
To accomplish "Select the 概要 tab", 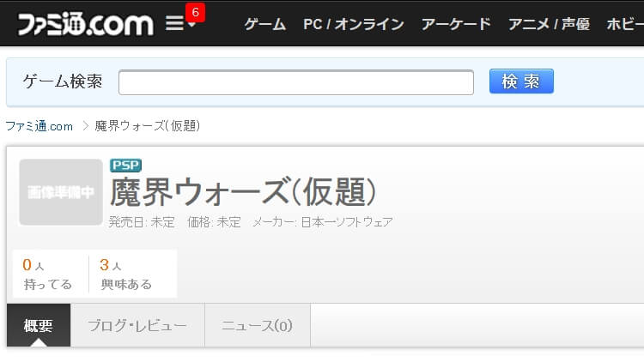I will point(39,325).
